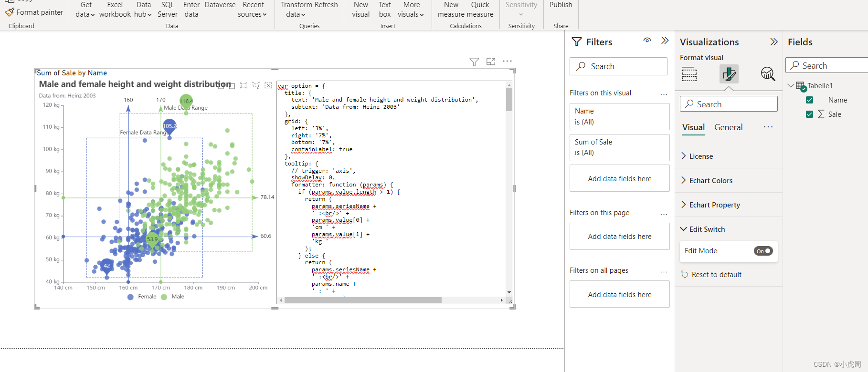Image resolution: width=868 pixels, height=372 pixels.
Task: Switch to the Visual format tab
Action: click(693, 127)
